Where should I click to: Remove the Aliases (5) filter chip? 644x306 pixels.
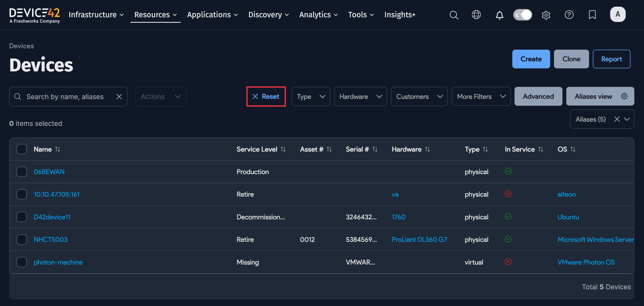(617, 119)
